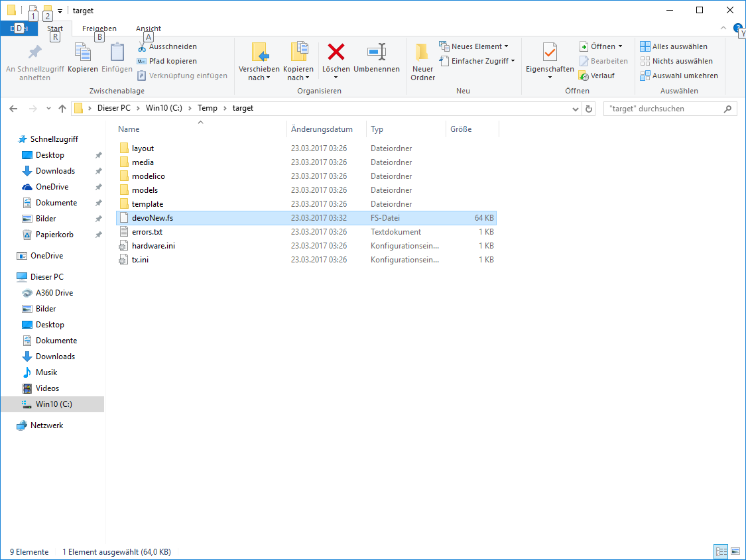Switch to details view toggle
The width and height of the screenshot is (746, 560).
(x=721, y=551)
